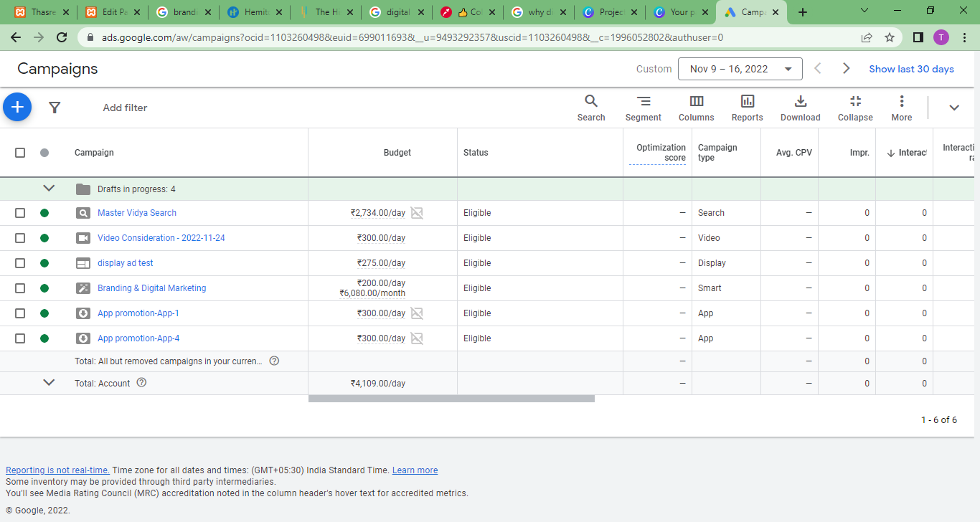Screen dimensions: 980x522
Task: Select checkbox for App promotion-App-4
Action: coord(20,338)
